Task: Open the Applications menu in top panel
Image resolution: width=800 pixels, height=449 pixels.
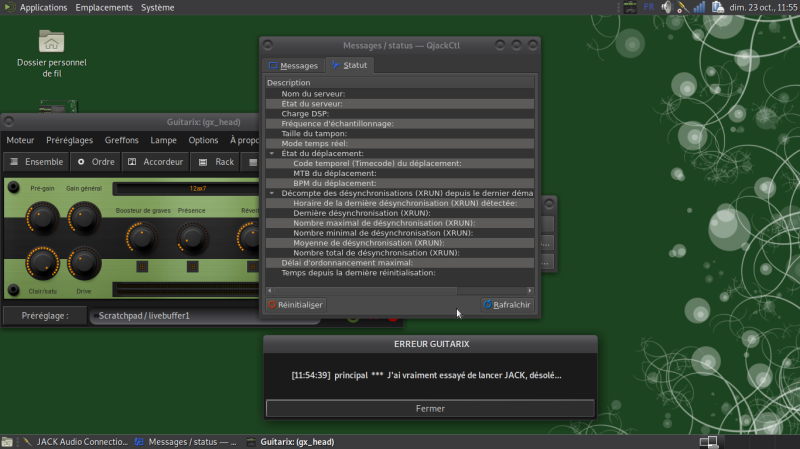Action: click(x=43, y=7)
